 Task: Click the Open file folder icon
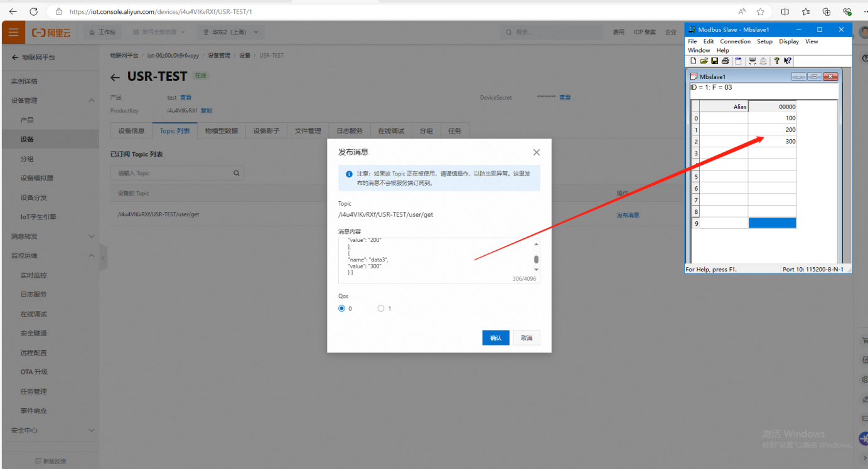coord(704,61)
